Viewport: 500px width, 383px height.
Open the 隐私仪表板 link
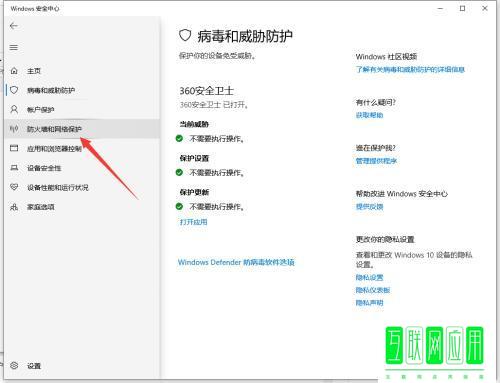373,290
